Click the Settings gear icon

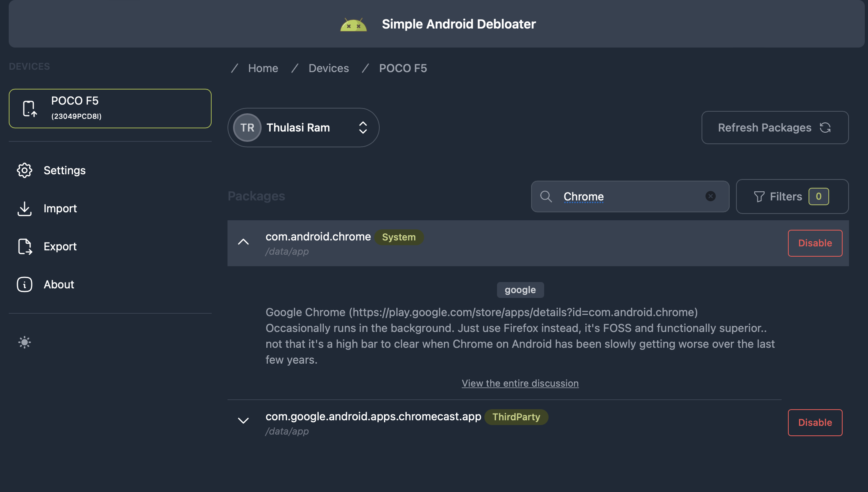[x=25, y=170]
